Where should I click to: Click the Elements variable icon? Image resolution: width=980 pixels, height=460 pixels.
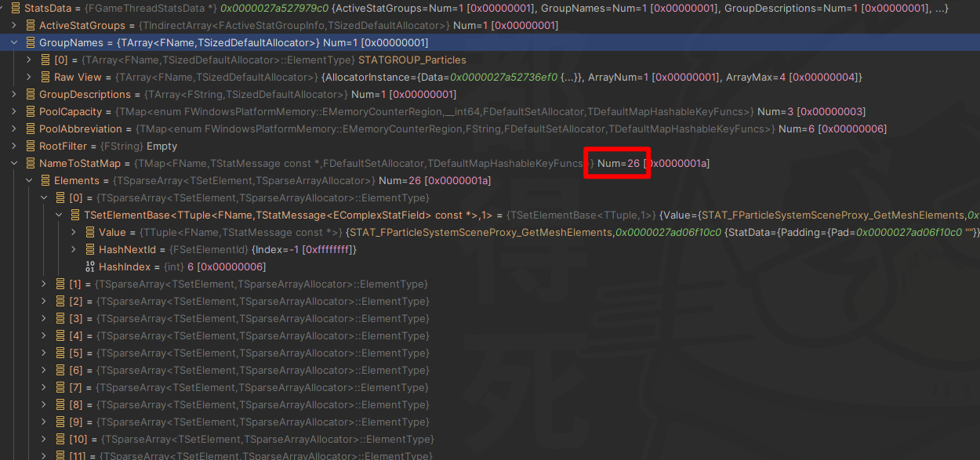coord(45,180)
